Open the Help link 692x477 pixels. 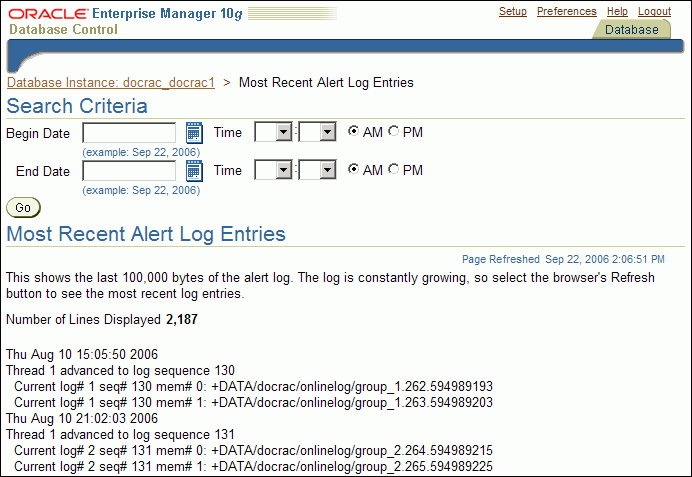pos(617,12)
